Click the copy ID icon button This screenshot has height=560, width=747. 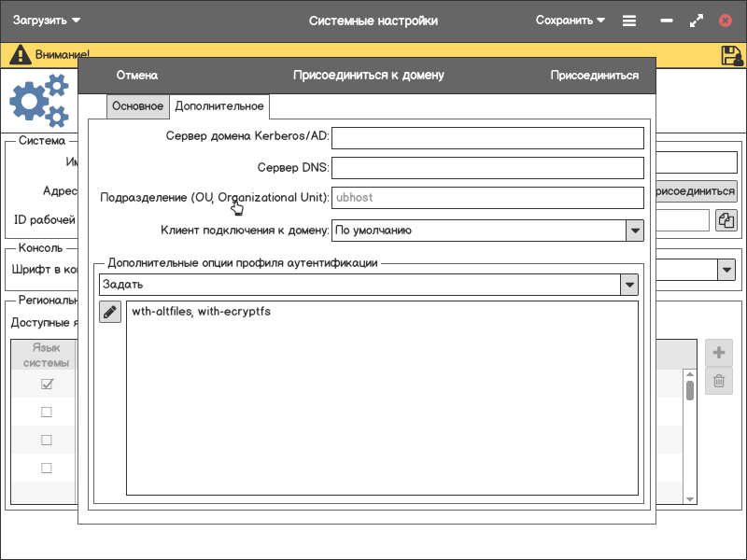tap(726, 220)
